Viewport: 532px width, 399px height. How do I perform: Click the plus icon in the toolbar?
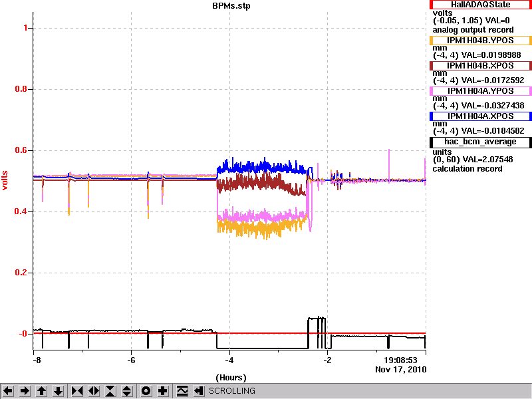[x=163, y=391]
